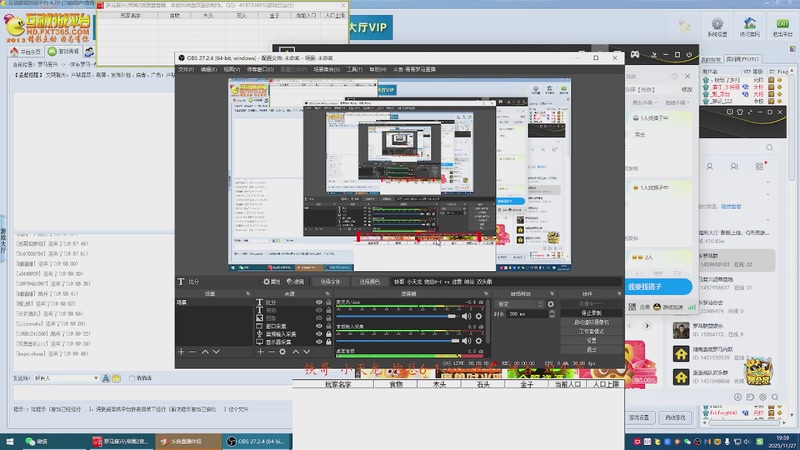Click the search magnifier in chat app
The image size is (800, 450).
pyautogui.click(x=769, y=148)
